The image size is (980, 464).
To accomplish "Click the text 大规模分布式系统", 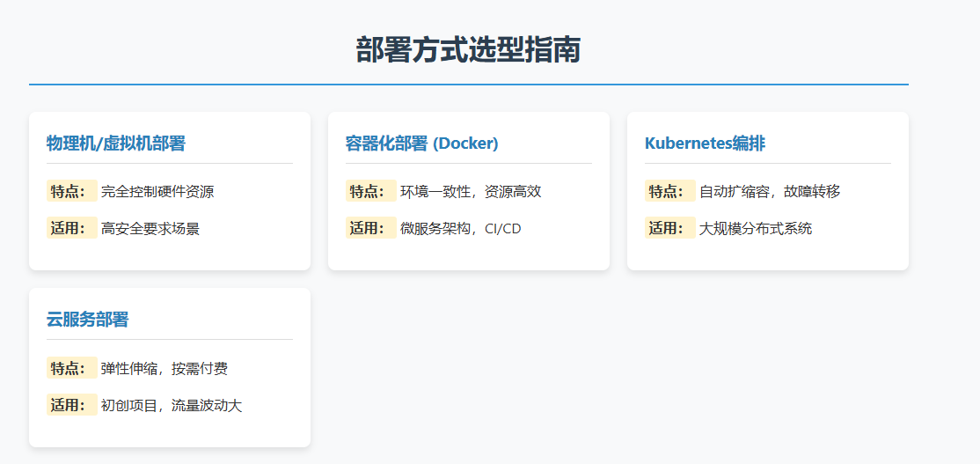I will click(756, 229).
